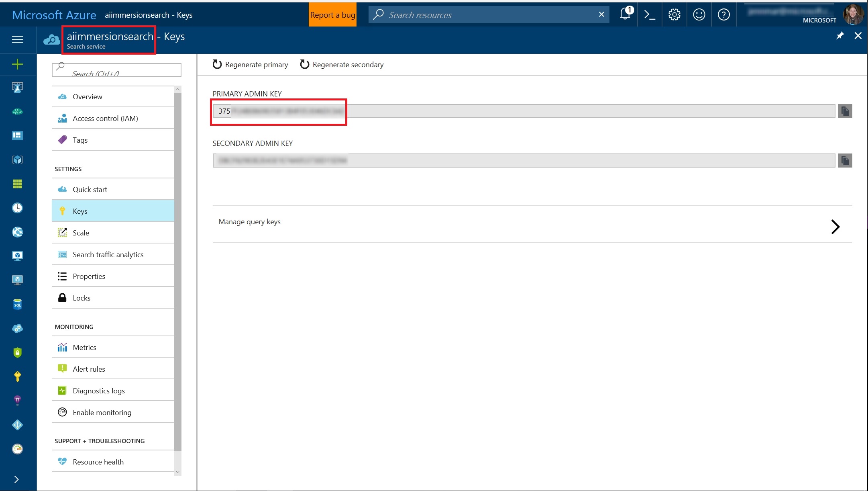868x491 pixels.
Task: Focus the blade menu Search (Ctrl+/) field
Action: 116,70
